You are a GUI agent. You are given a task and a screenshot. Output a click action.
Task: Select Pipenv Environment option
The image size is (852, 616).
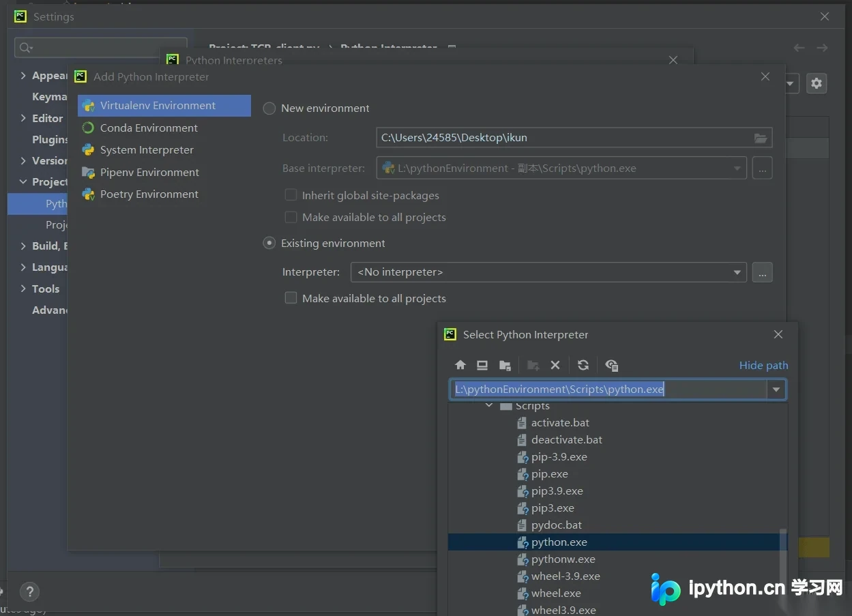pos(164,172)
